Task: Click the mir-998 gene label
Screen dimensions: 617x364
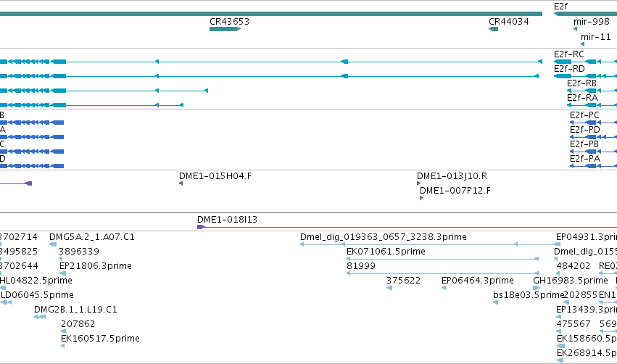Action: 592,22
